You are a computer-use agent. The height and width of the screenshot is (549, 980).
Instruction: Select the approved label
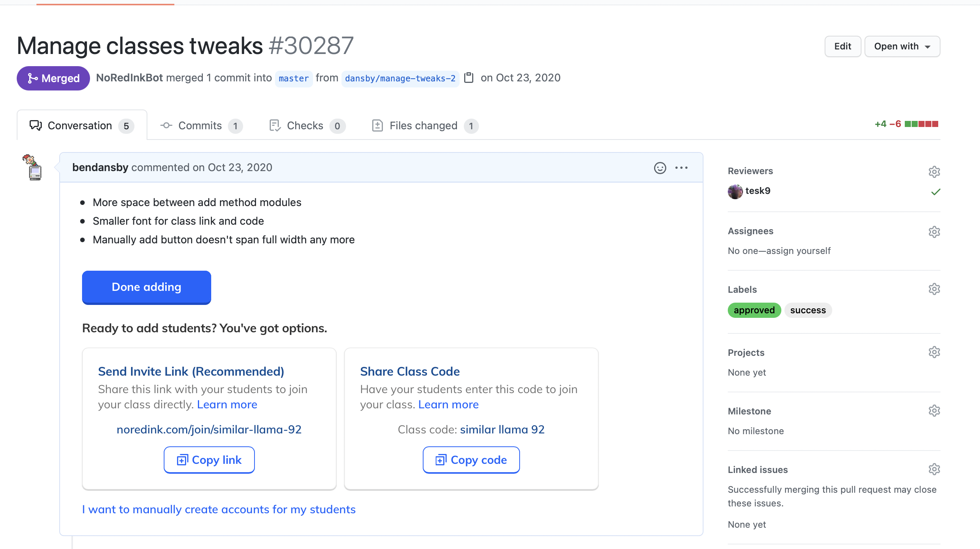[x=754, y=310]
